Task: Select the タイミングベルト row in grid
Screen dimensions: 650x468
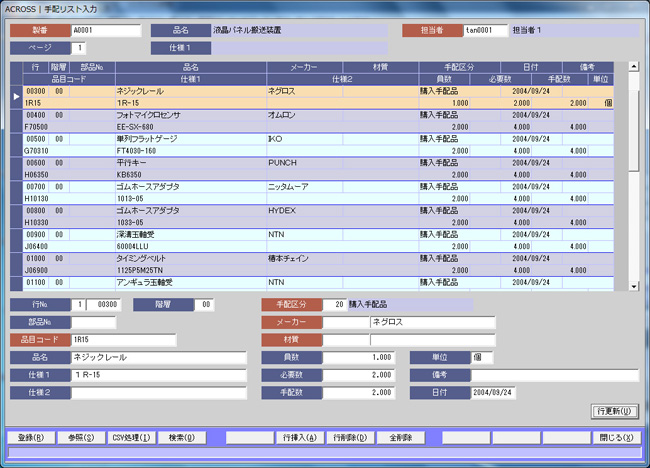Action: [148, 257]
